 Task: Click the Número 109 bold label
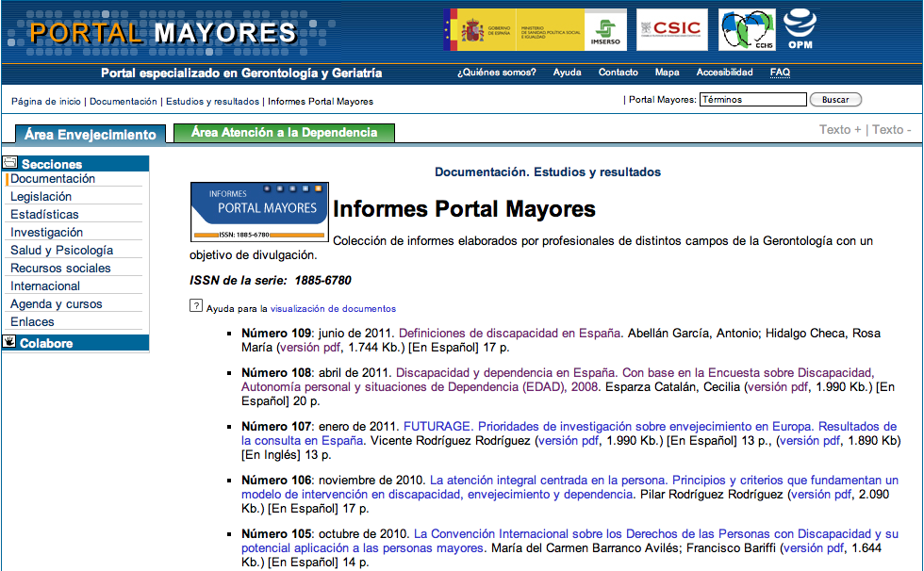click(x=276, y=334)
